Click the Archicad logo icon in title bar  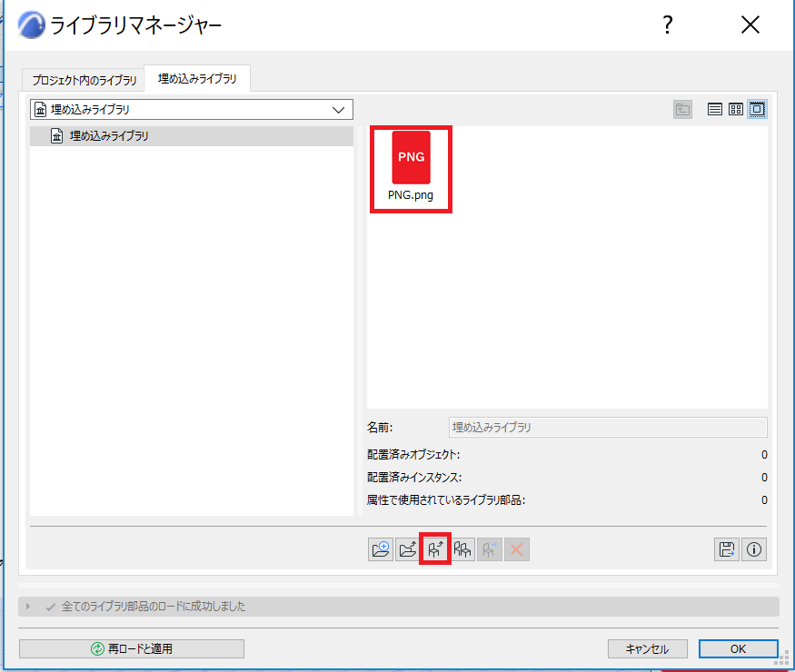32,25
